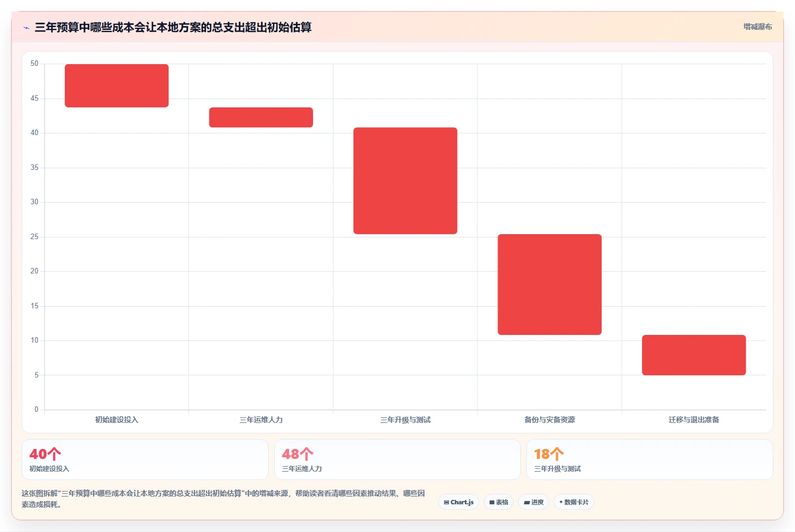Click the description paragraph starting 这张图拆解
795x532 pixels.
[x=223, y=499]
